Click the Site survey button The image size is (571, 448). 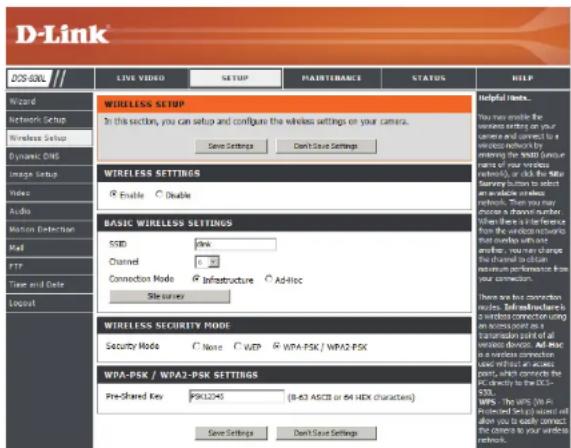point(170,296)
